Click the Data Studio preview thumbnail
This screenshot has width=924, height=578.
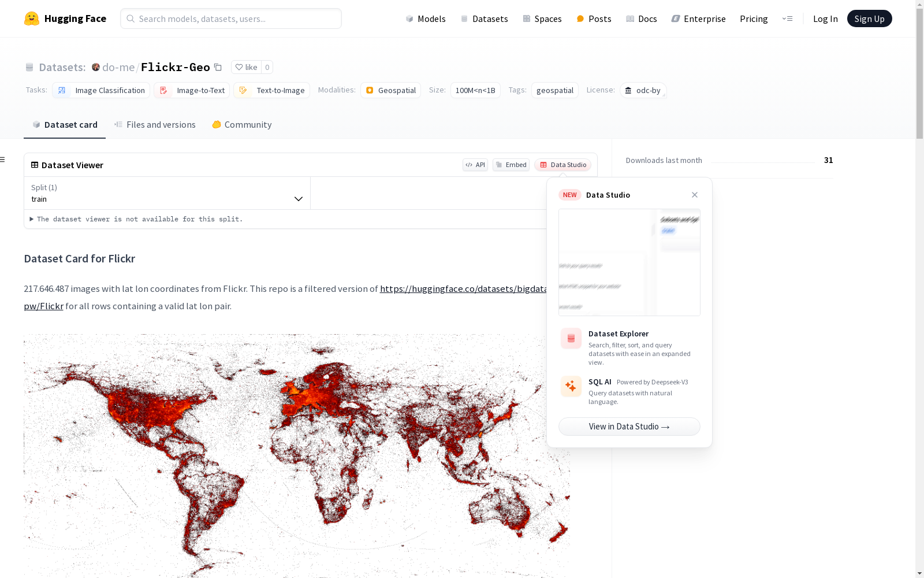pyautogui.click(x=629, y=262)
